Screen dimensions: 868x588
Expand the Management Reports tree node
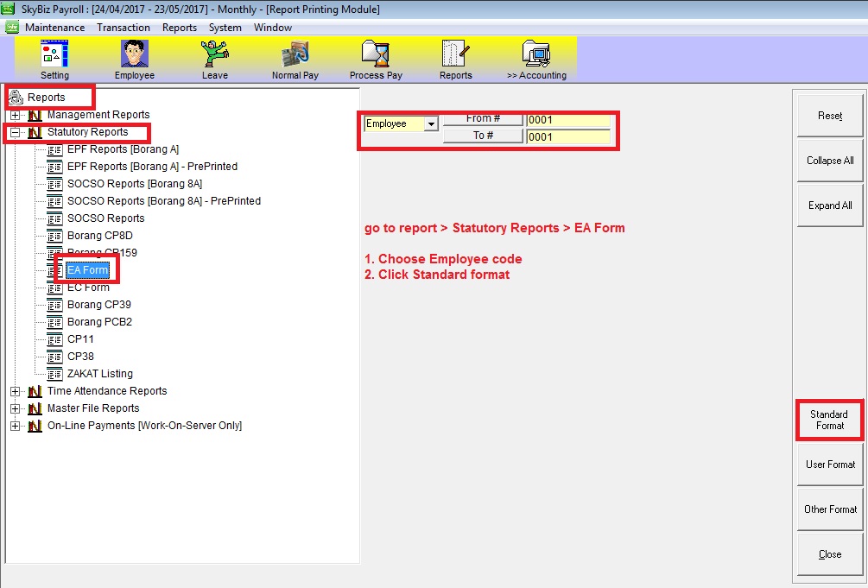(15, 115)
